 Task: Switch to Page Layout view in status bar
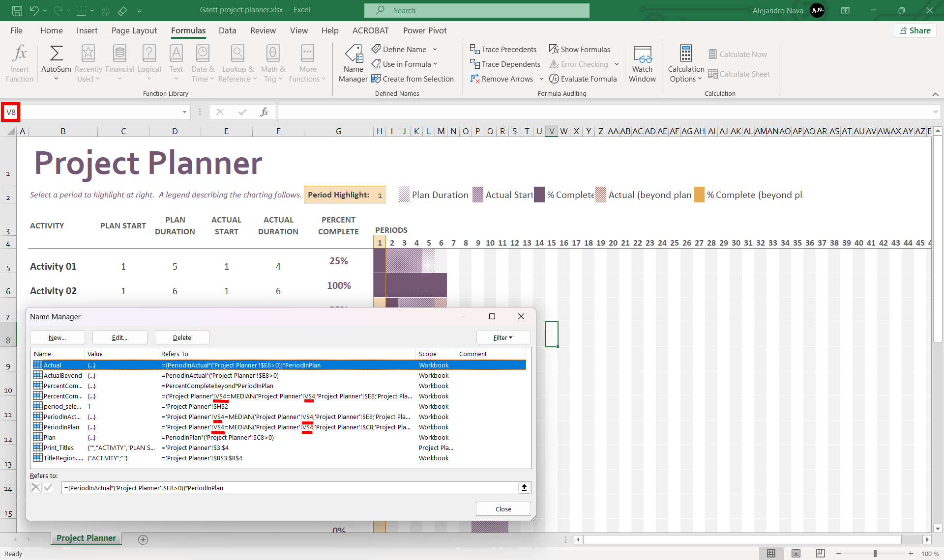point(796,554)
